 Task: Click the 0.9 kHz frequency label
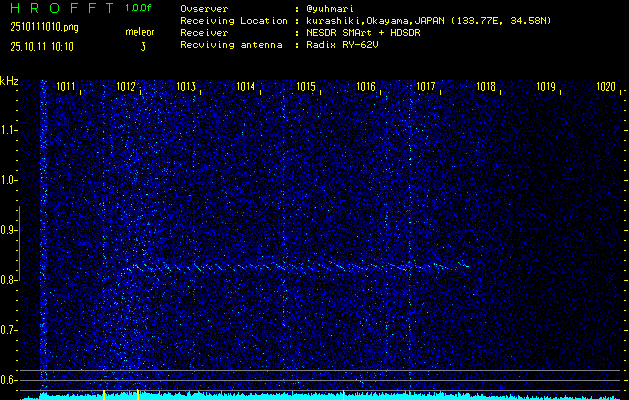pos(7,230)
